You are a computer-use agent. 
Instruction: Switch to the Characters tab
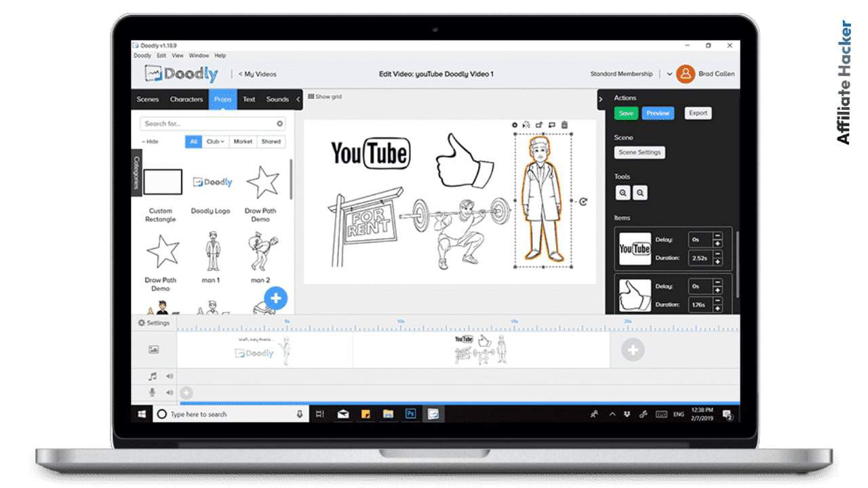pos(186,99)
